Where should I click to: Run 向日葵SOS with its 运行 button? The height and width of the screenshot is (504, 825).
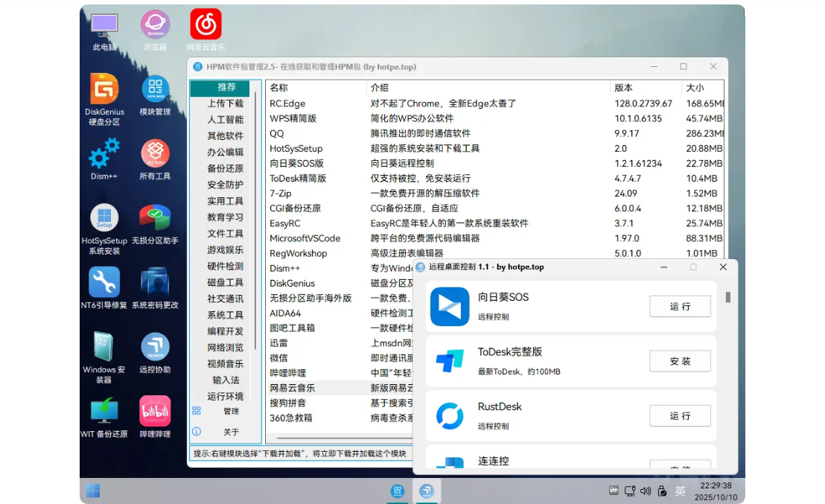[x=680, y=307]
